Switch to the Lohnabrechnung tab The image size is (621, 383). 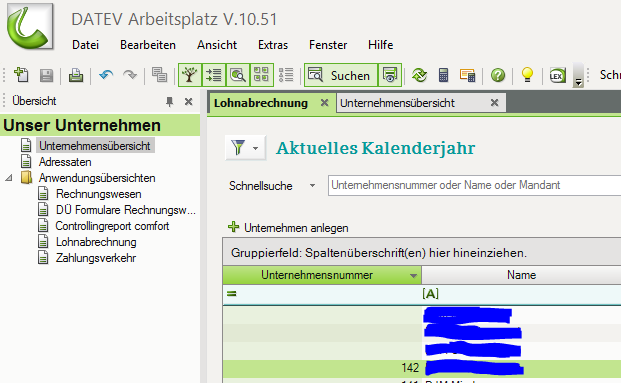(x=261, y=103)
